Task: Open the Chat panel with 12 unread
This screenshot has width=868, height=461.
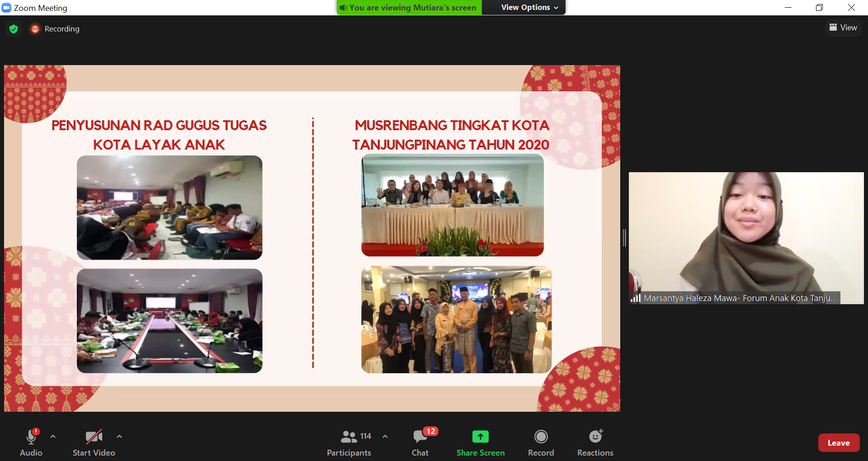Action: click(x=420, y=442)
